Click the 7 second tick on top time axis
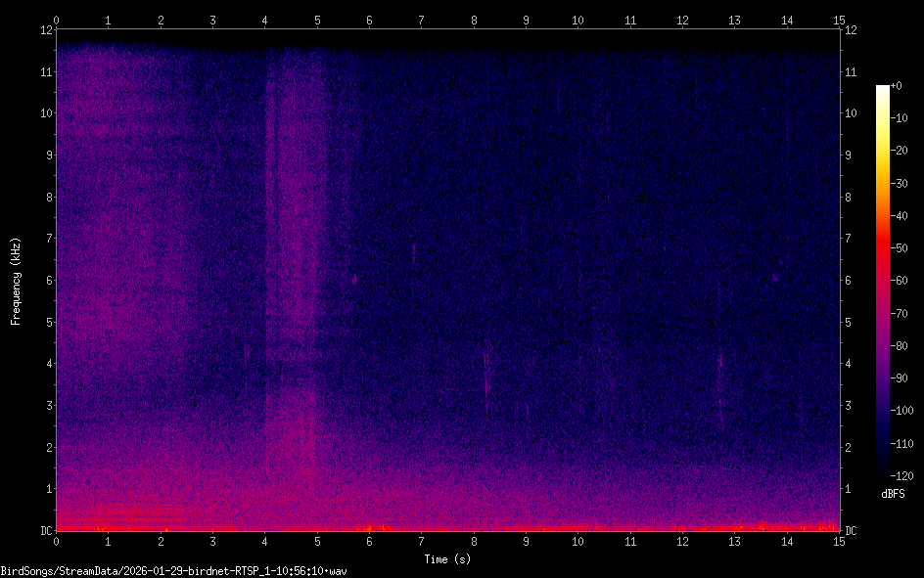The height and width of the screenshot is (578, 924). pyautogui.click(x=421, y=20)
